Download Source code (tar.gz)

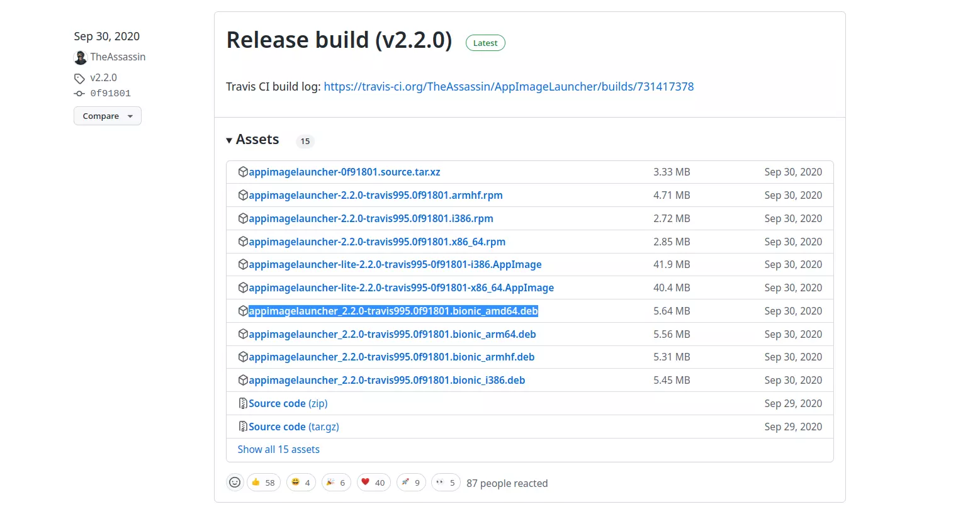point(294,427)
